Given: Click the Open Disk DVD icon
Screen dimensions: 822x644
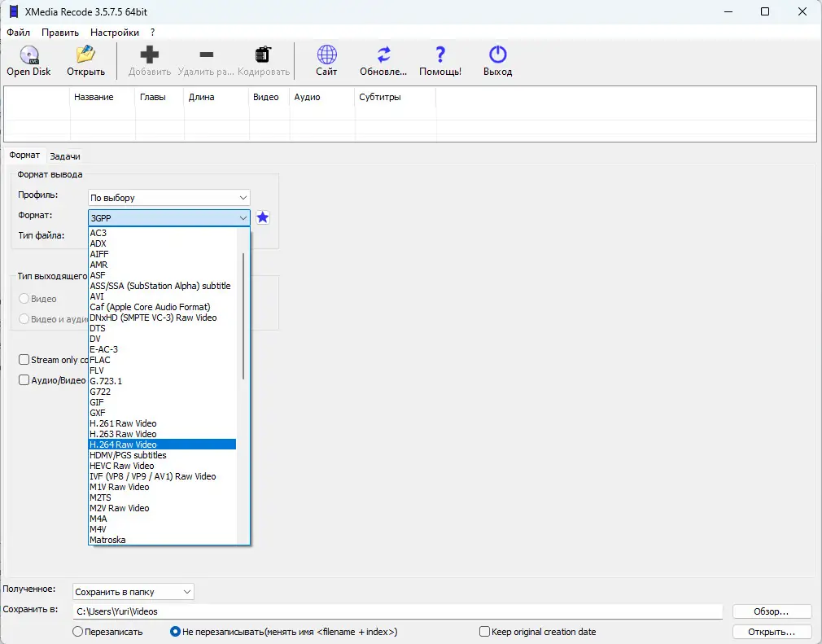Looking at the screenshot, I should [x=28, y=55].
